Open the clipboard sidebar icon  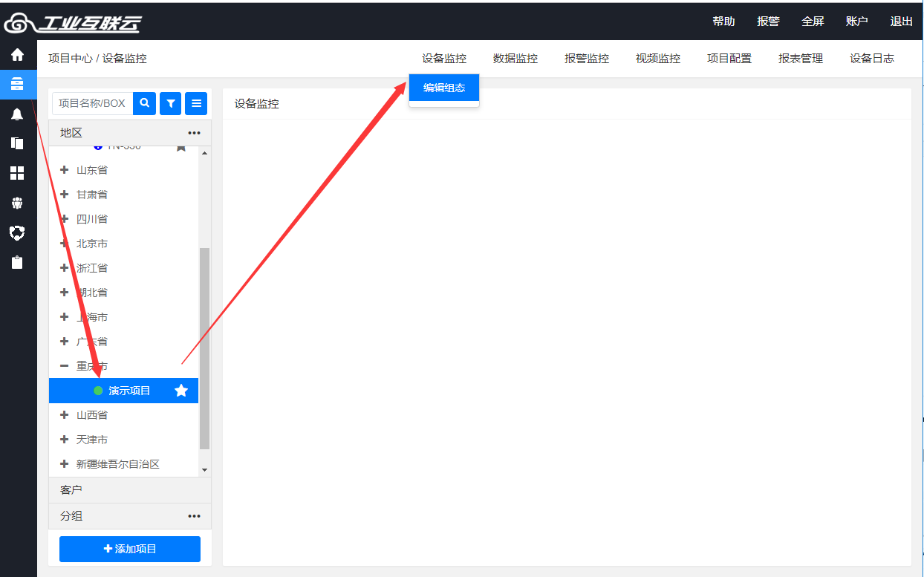coord(17,262)
